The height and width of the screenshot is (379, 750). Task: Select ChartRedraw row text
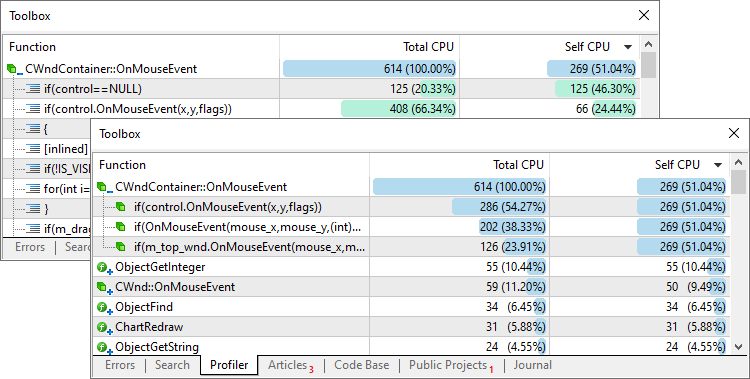point(149,327)
